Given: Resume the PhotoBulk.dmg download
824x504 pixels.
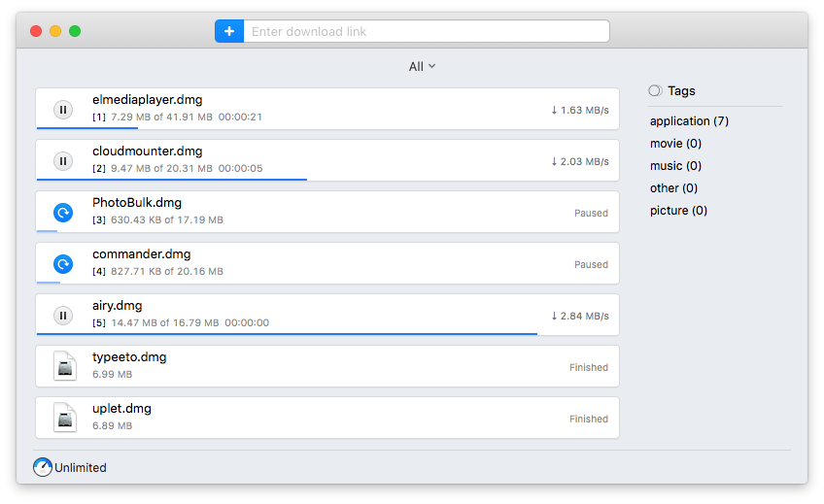Looking at the screenshot, I should pyautogui.click(x=63, y=213).
